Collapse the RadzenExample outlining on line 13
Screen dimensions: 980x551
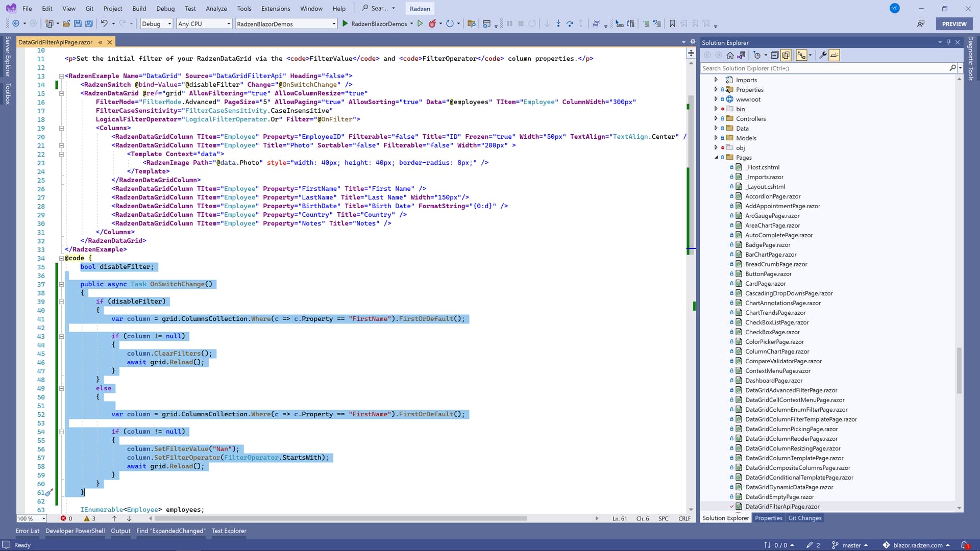click(x=61, y=76)
